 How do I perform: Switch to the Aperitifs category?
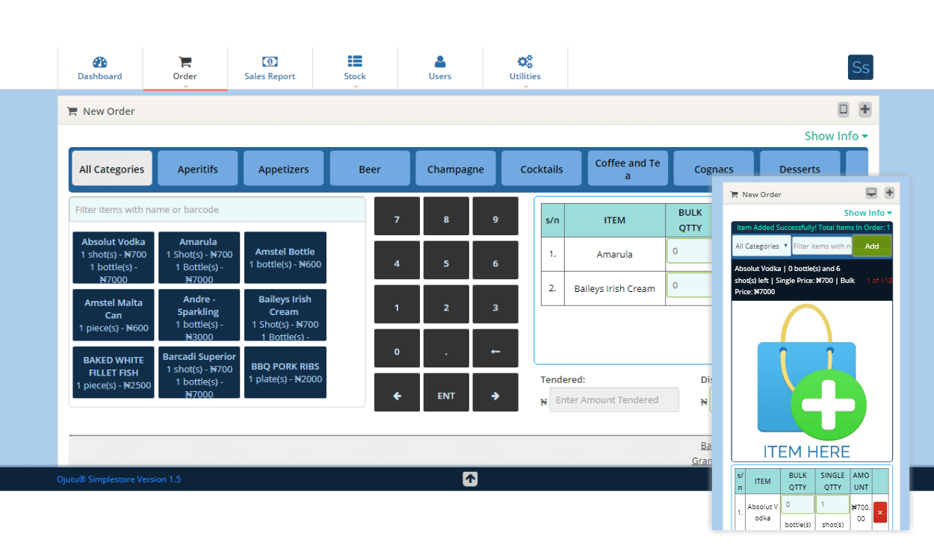198,169
